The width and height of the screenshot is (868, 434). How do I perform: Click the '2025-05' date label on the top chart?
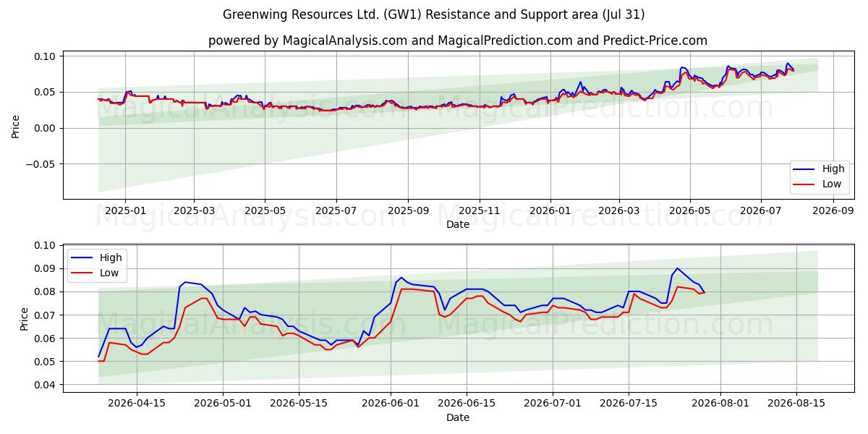(265, 210)
